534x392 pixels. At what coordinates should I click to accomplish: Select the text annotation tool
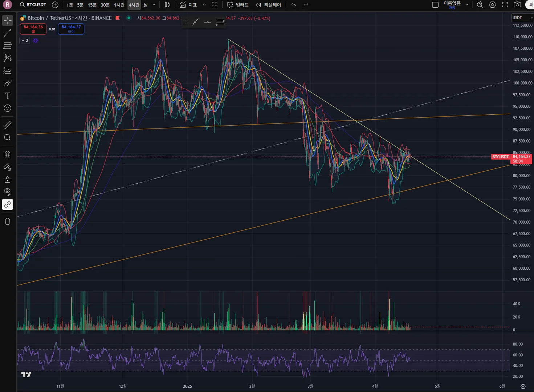click(x=8, y=96)
